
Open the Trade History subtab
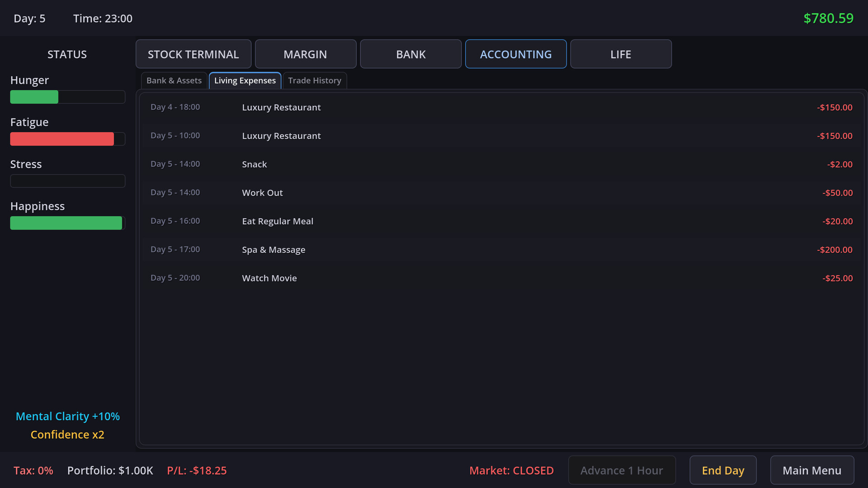[314, 80]
